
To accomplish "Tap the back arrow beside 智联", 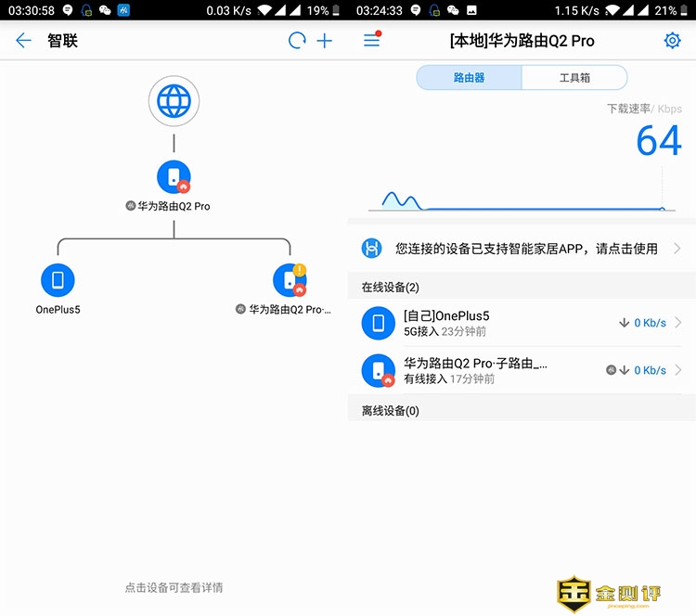I will pyautogui.click(x=23, y=41).
